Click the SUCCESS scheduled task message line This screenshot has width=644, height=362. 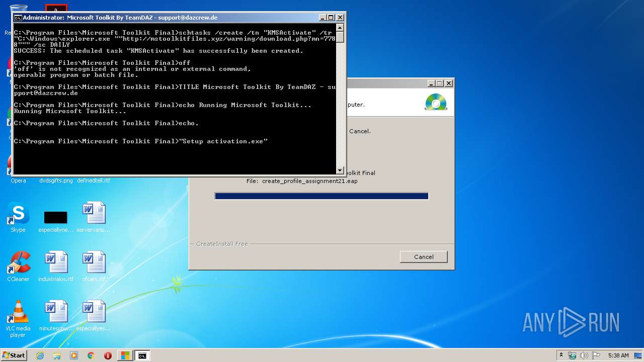coord(158,51)
